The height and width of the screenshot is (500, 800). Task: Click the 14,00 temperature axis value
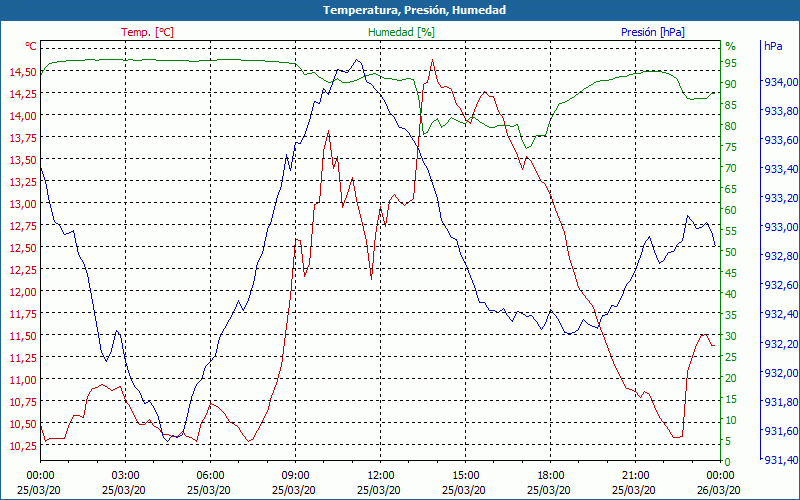click(23, 115)
